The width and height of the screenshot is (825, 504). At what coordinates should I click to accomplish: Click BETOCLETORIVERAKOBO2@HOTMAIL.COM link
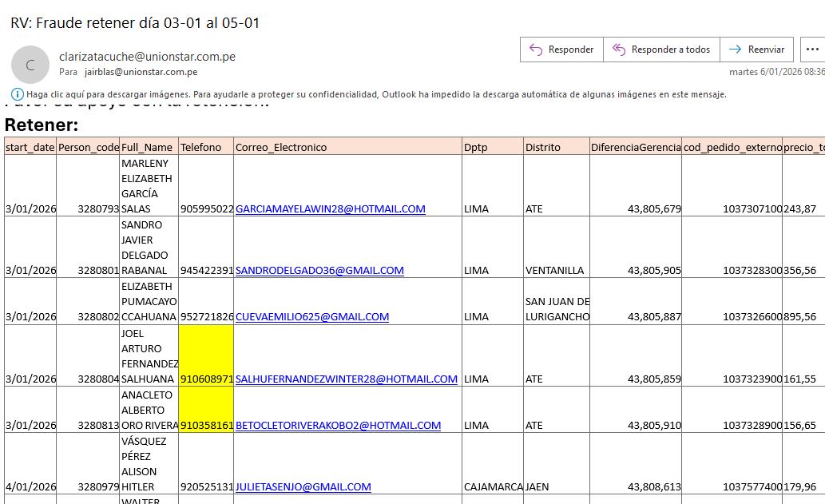coord(338,426)
